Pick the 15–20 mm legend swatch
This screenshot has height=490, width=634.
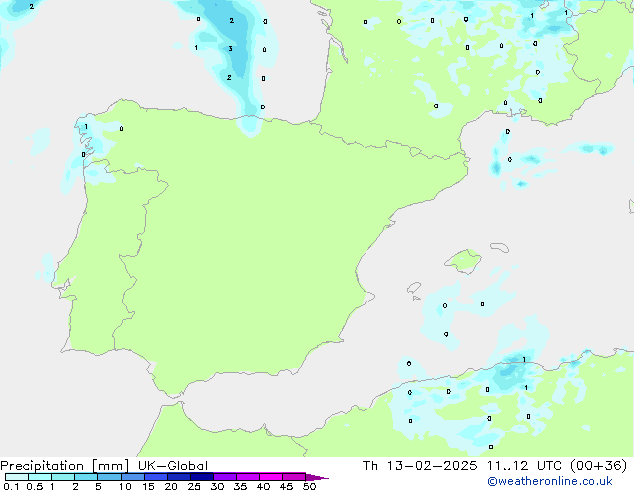(x=156, y=477)
